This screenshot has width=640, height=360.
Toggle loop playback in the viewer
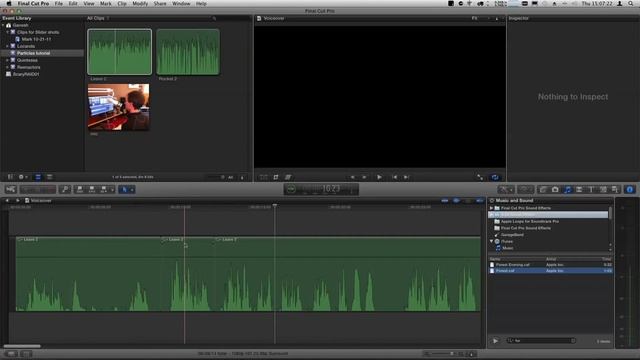pyautogui.click(x=495, y=177)
